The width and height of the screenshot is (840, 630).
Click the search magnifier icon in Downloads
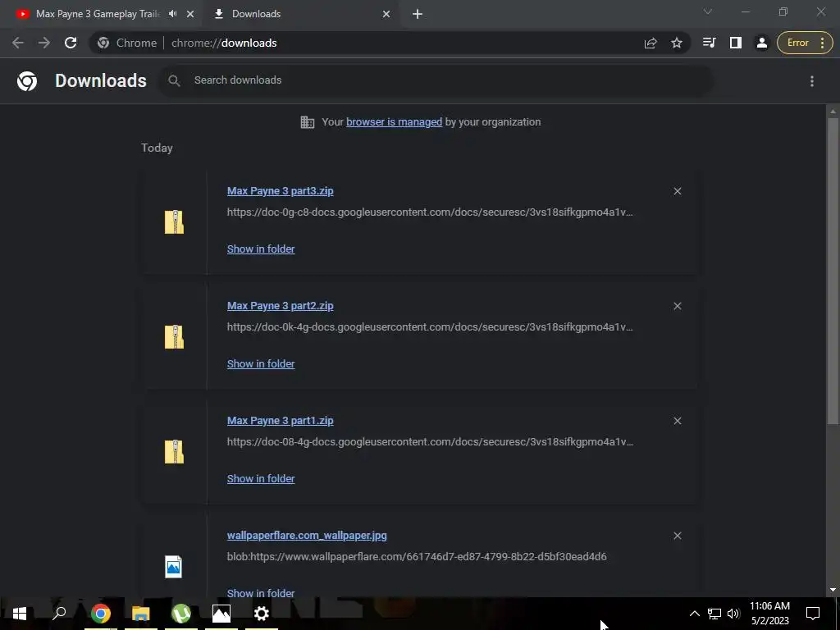pos(174,81)
